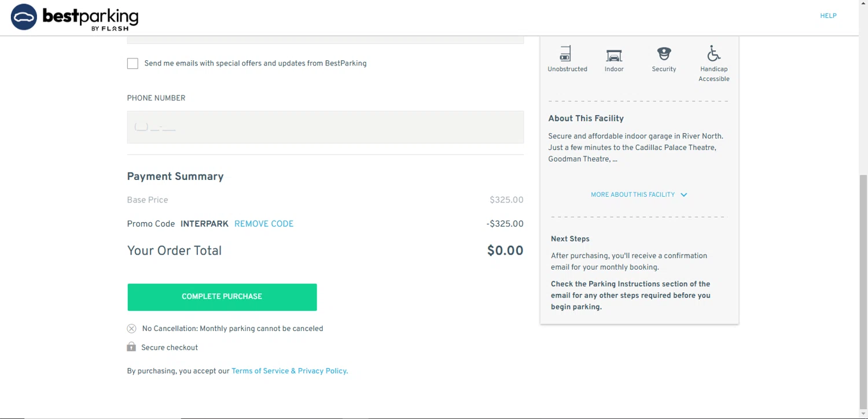Screen dimensions: 868x419
Task: Click the No Cancellation circled X icon
Action: [131, 329]
